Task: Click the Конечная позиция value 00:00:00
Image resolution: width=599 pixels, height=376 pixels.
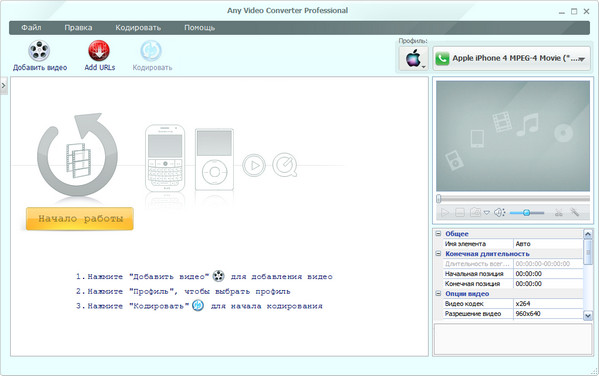Action: click(548, 284)
